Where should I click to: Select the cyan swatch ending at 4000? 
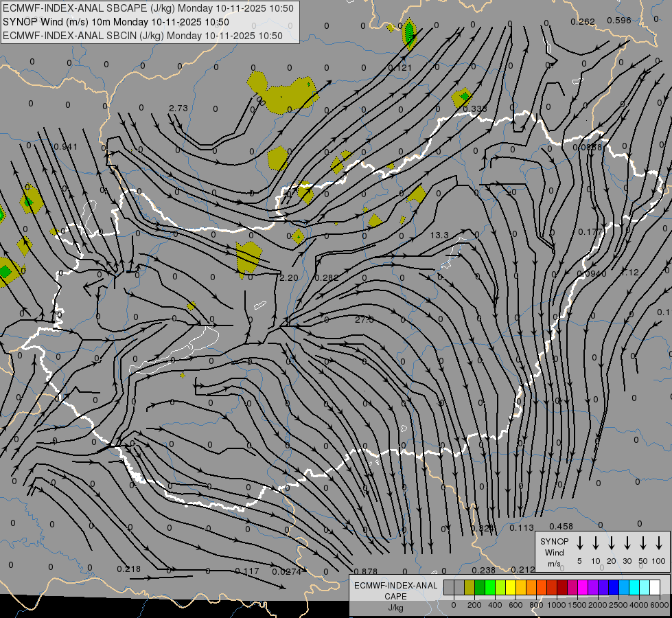click(x=634, y=588)
